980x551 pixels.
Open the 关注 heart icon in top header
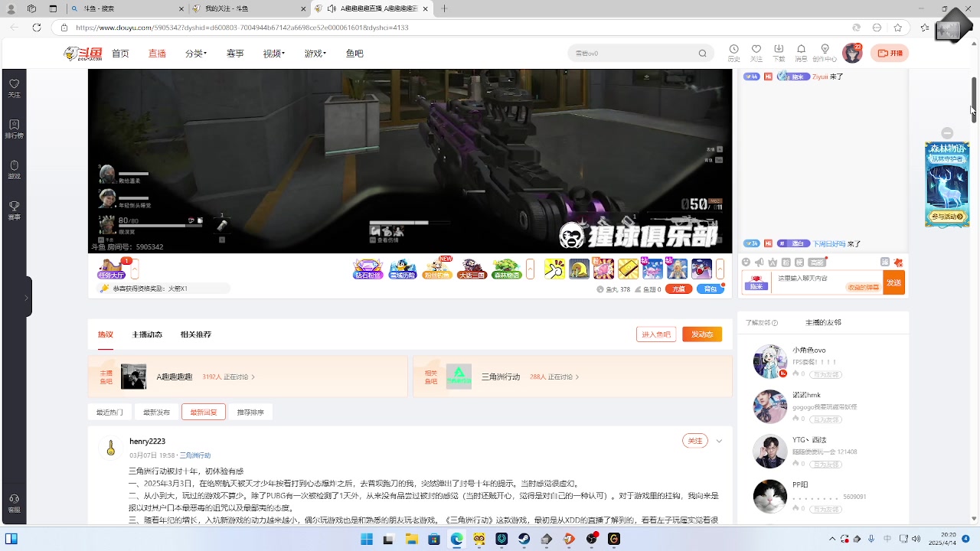pyautogui.click(x=756, y=52)
